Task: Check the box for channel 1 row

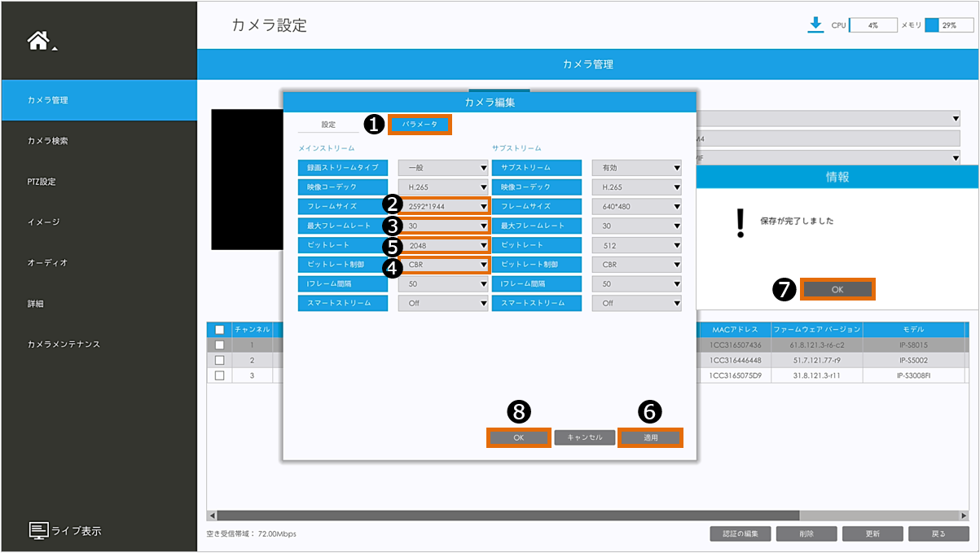Action: (219, 345)
